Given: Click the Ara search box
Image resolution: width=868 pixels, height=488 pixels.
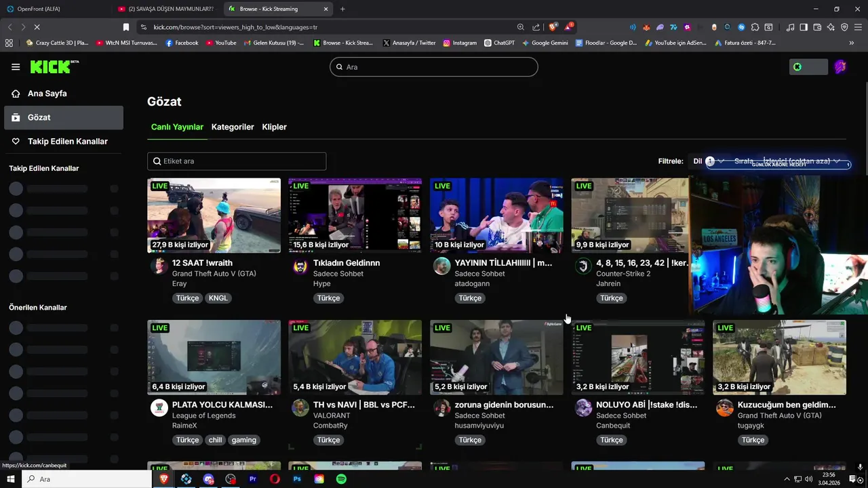Looking at the screenshot, I should pos(434,67).
